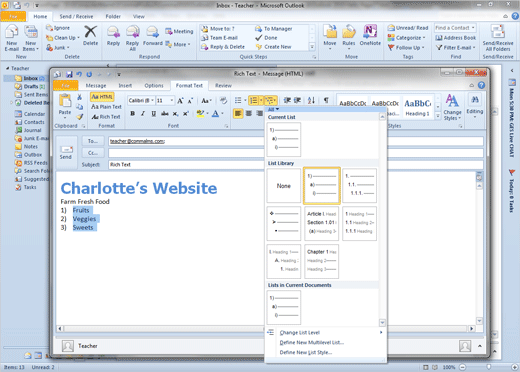
Task: Open the Calibri font name dropdown
Action: tap(141, 100)
